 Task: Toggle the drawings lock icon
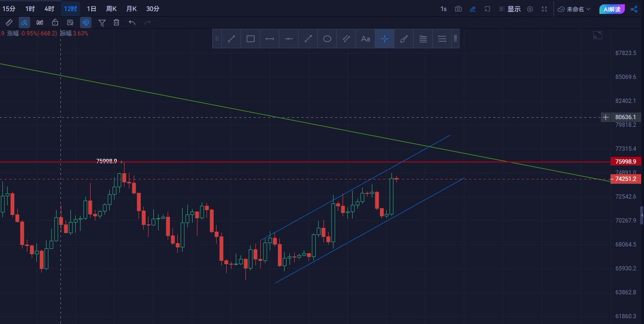coord(55,23)
